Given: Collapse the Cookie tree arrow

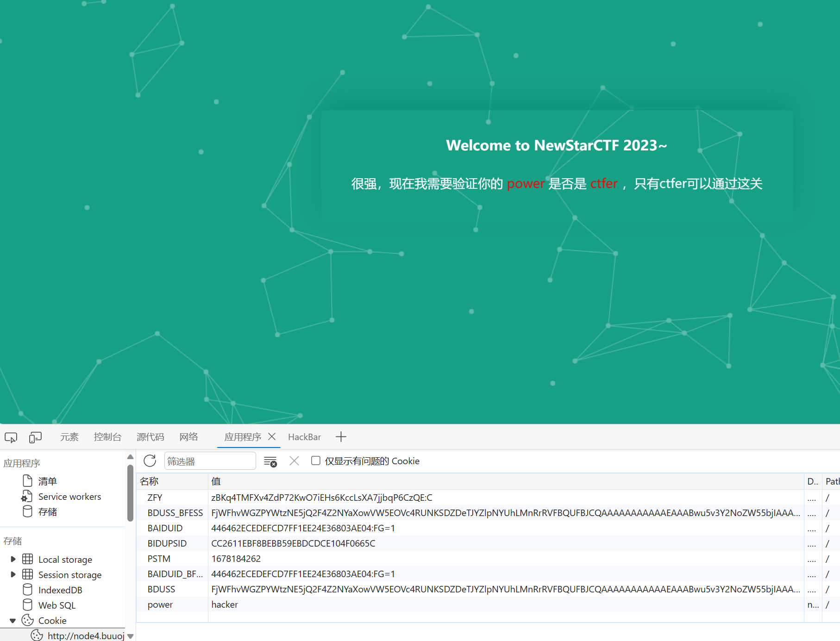Looking at the screenshot, I should click(x=13, y=621).
